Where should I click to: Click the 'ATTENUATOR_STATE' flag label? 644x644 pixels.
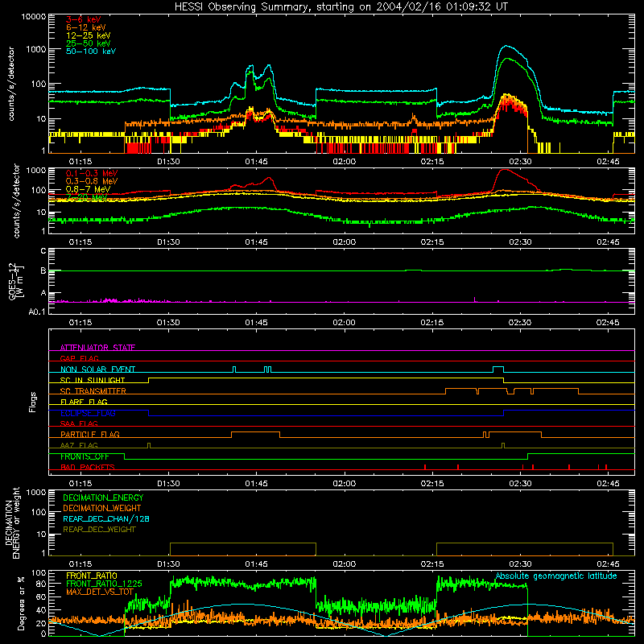pos(97,348)
